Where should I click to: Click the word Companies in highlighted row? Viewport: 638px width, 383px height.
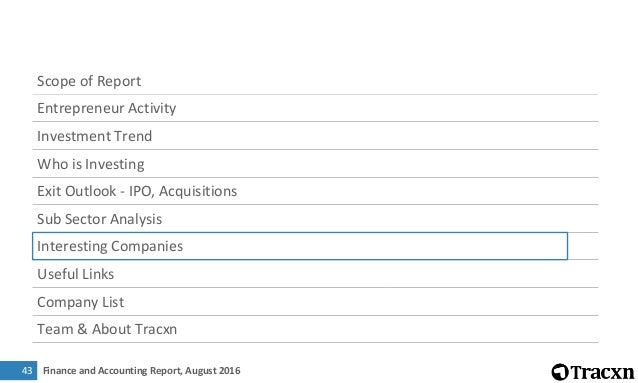tap(147, 246)
